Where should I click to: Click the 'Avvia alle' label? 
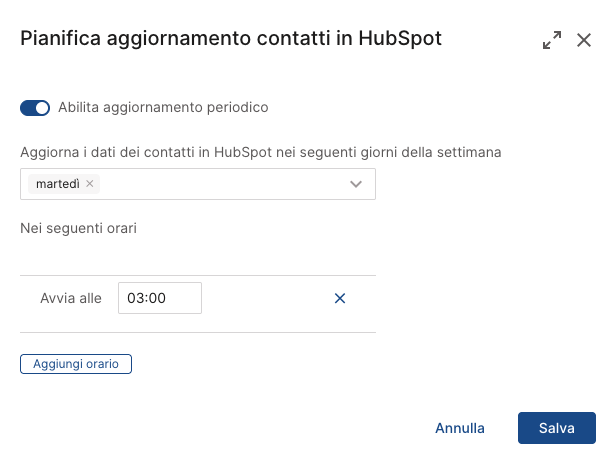(x=71, y=298)
